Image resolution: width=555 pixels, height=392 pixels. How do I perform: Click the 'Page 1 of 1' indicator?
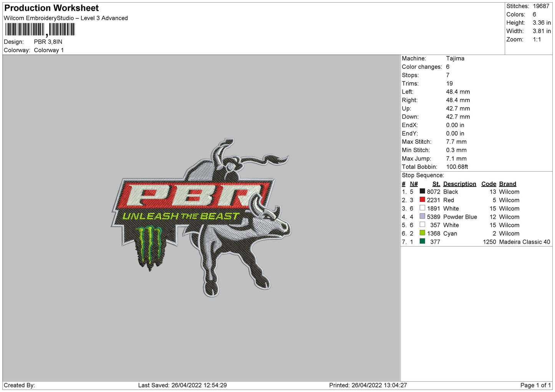click(x=535, y=385)
